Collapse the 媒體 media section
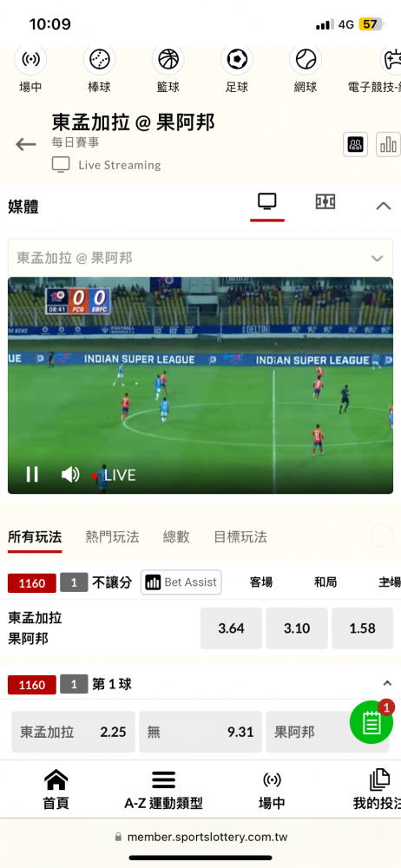The image size is (401, 868). point(384,207)
